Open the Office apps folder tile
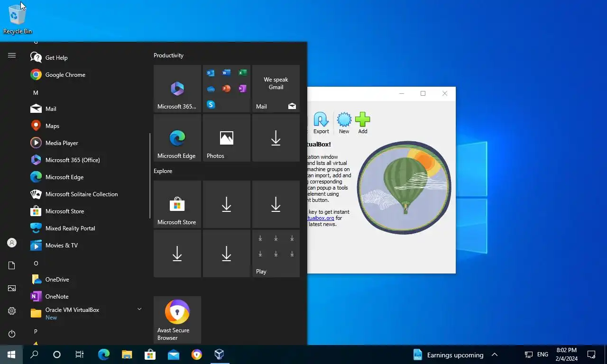The width and height of the screenshot is (607, 364). pyautogui.click(x=227, y=89)
